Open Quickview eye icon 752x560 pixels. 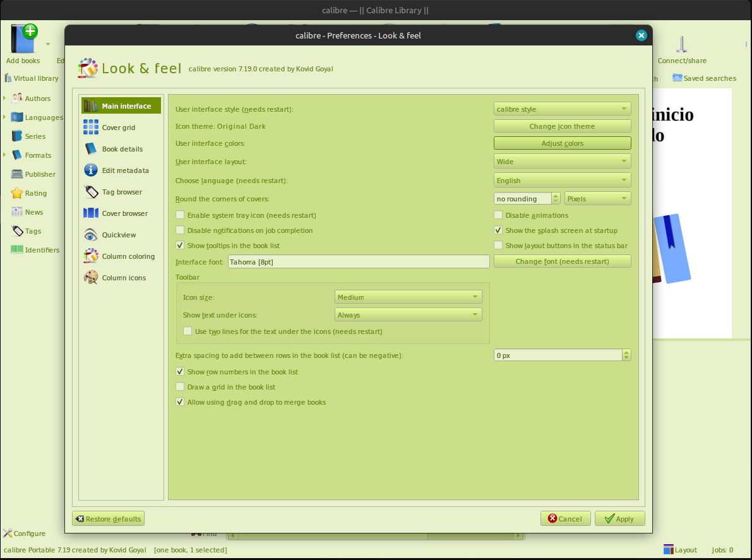click(x=91, y=234)
